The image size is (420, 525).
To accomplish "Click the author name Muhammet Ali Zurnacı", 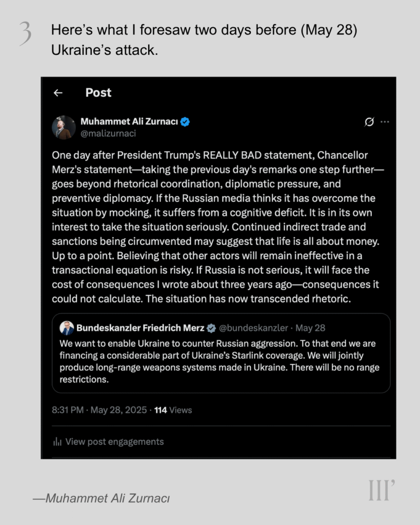I will tap(129, 122).
